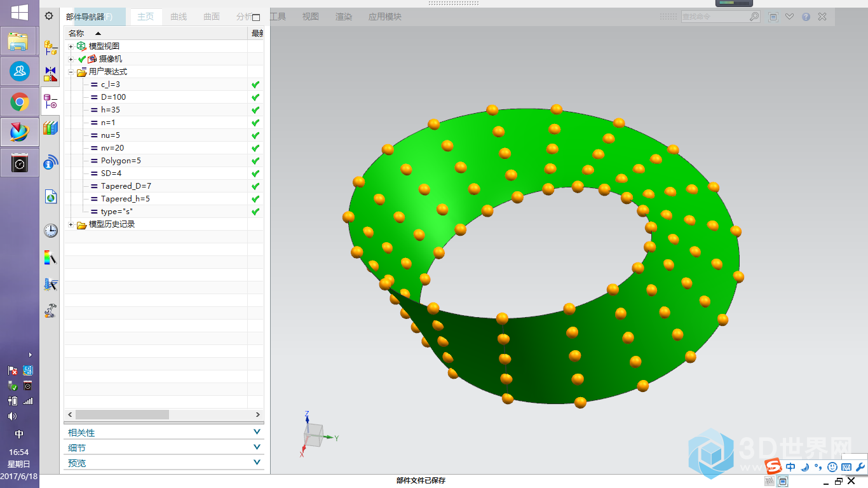
Task: Select the Part Navigator sidebar tab
Action: click(51, 101)
